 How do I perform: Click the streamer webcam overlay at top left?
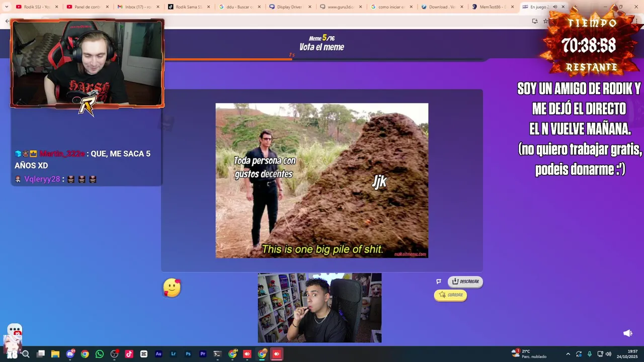87,63
